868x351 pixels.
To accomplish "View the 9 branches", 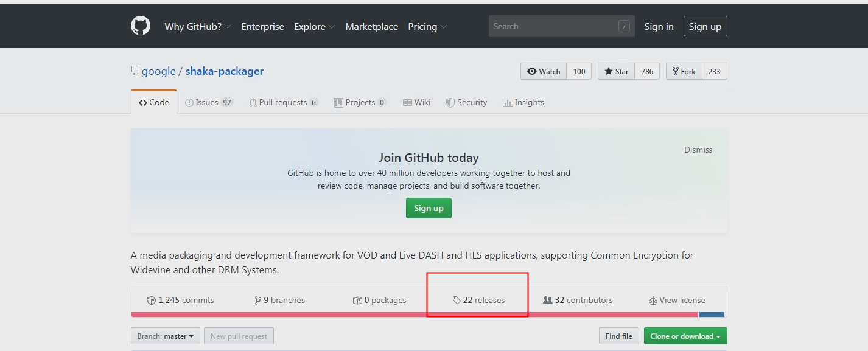I will click(x=280, y=300).
